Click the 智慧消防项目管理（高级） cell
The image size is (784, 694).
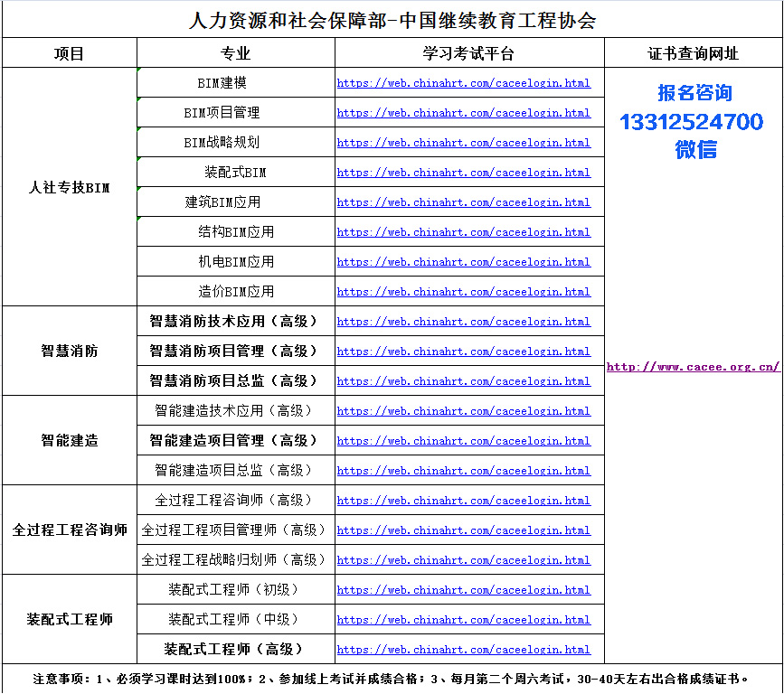coord(235,351)
